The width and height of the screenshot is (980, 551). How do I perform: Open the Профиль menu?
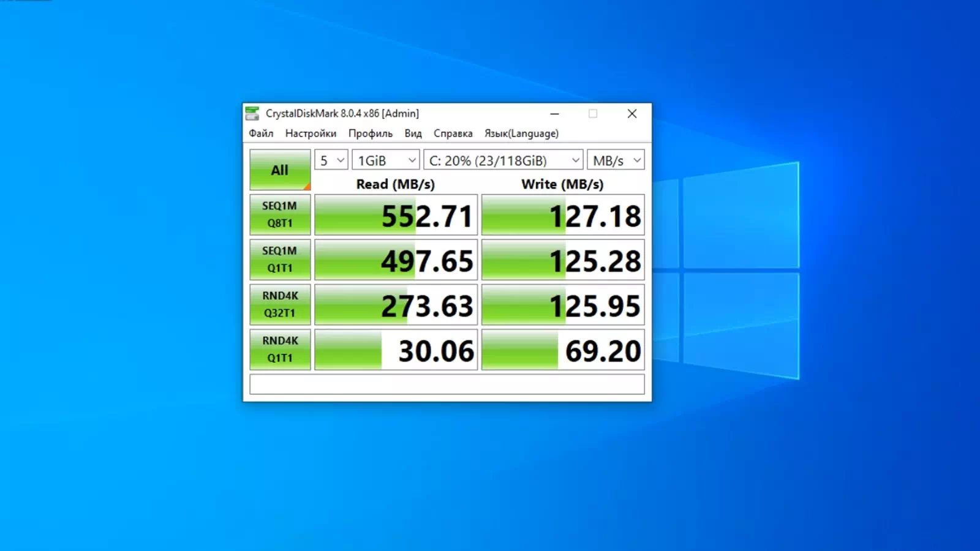tap(371, 133)
